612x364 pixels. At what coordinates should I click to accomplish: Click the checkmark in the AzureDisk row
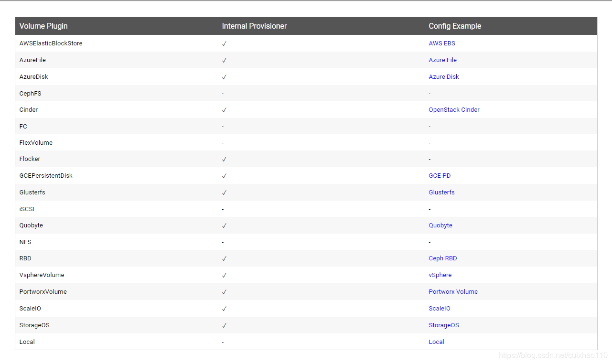(224, 77)
